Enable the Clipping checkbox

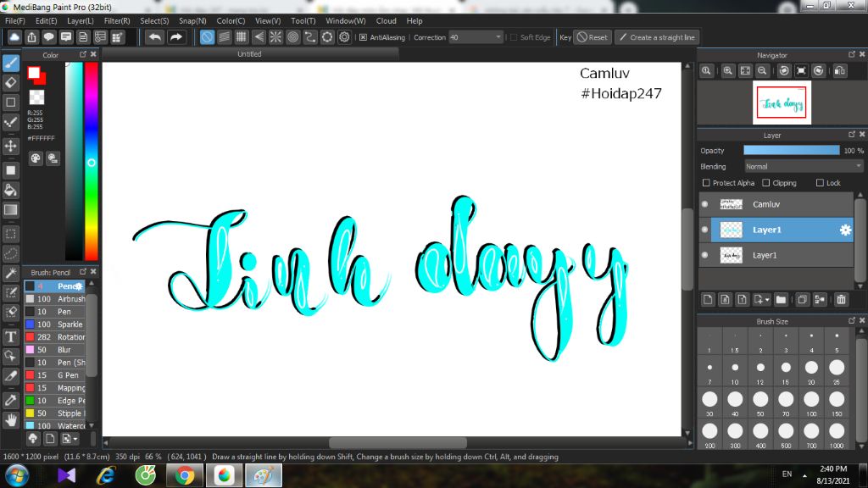point(766,183)
